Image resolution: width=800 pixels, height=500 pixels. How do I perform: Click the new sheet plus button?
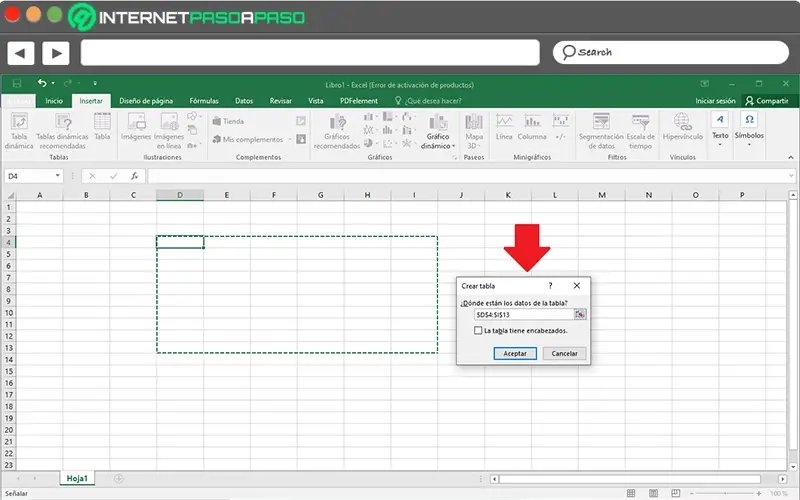119,479
